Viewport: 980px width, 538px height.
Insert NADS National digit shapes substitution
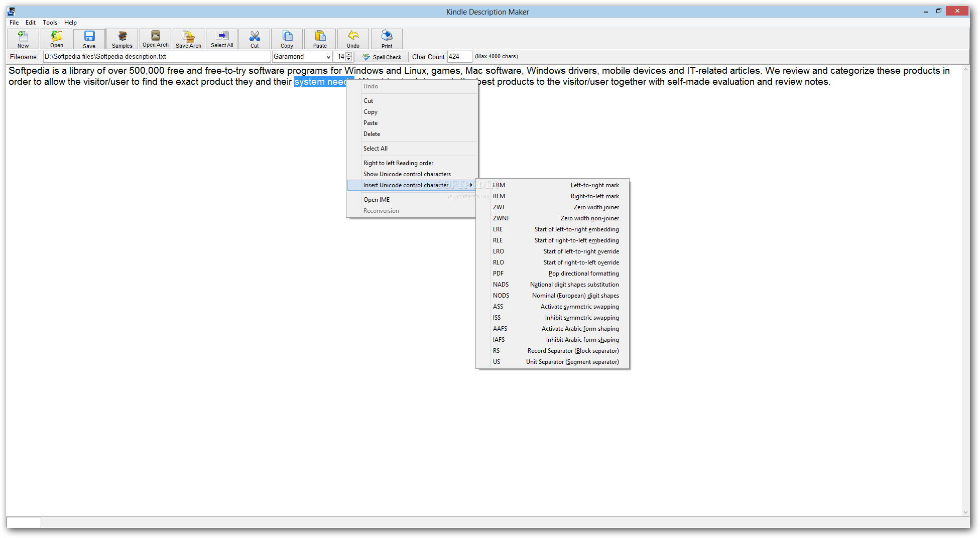pyautogui.click(x=552, y=285)
